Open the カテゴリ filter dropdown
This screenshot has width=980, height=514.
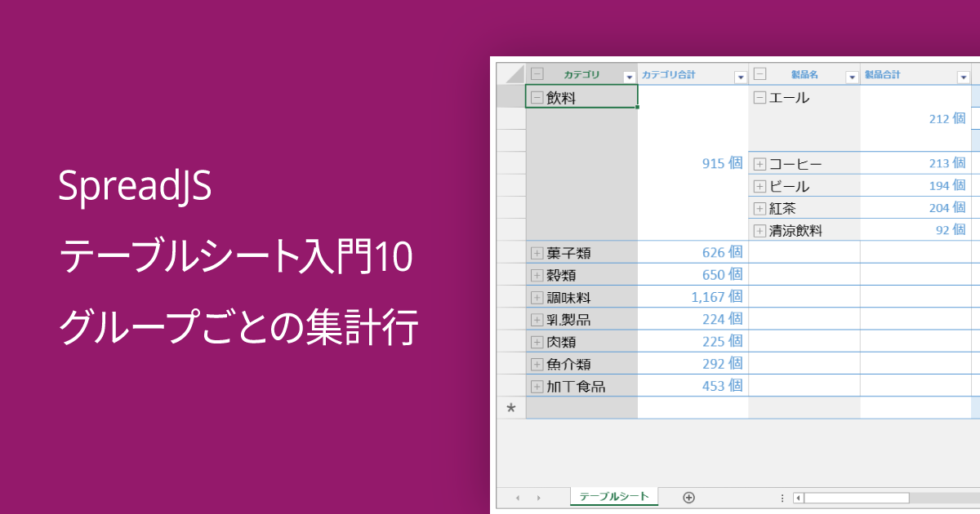[x=629, y=76]
